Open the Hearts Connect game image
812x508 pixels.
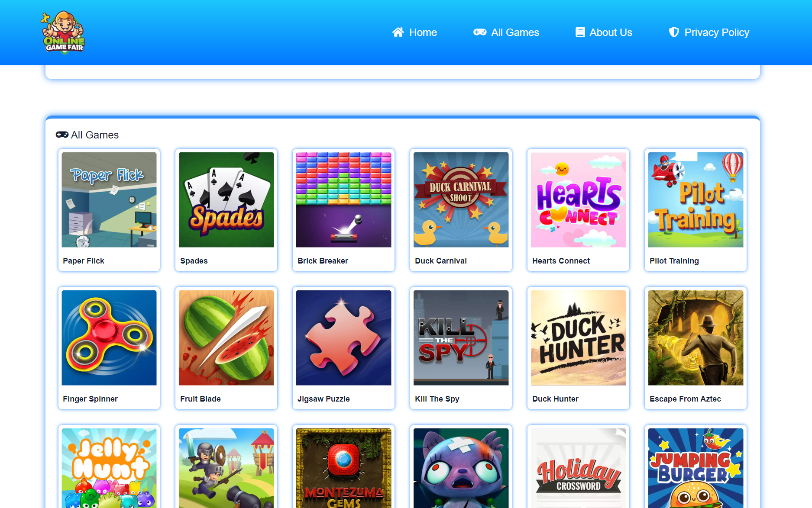pyautogui.click(x=578, y=200)
